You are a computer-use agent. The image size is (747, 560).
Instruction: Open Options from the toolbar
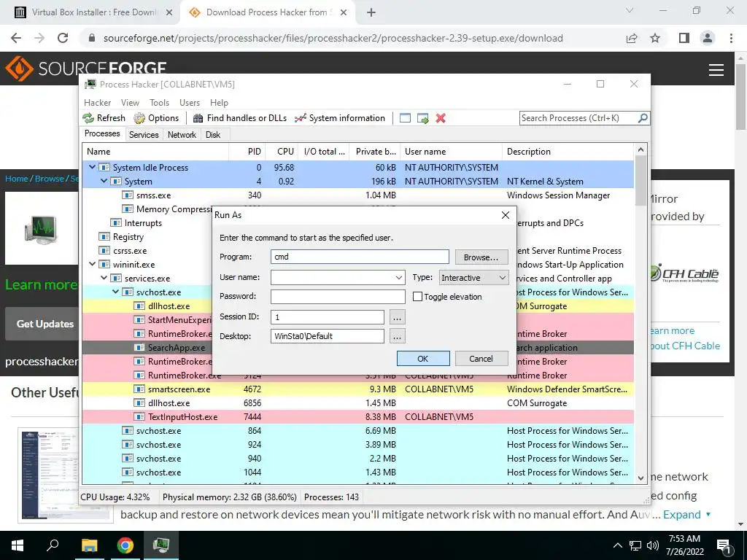pyautogui.click(x=156, y=118)
